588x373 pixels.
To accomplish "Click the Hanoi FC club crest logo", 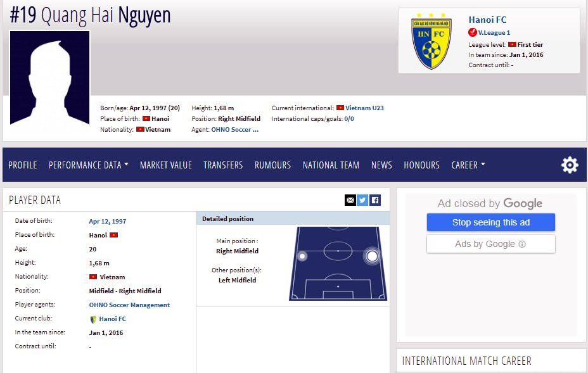I will (431, 41).
